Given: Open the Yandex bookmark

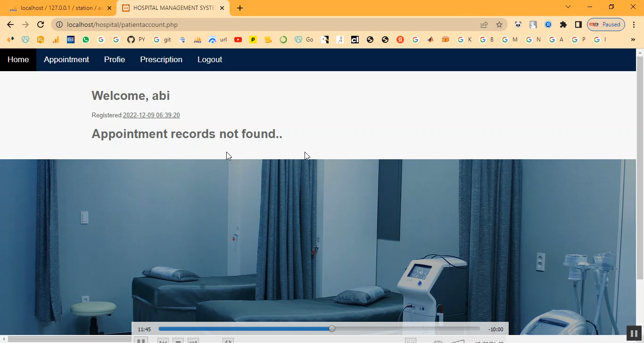Looking at the screenshot, I should pyautogui.click(x=400, y=40).
